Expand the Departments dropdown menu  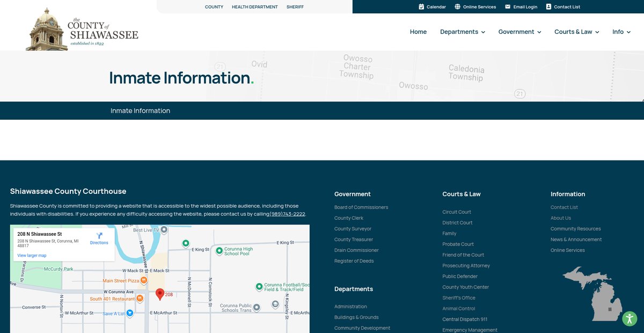[463, 32]
